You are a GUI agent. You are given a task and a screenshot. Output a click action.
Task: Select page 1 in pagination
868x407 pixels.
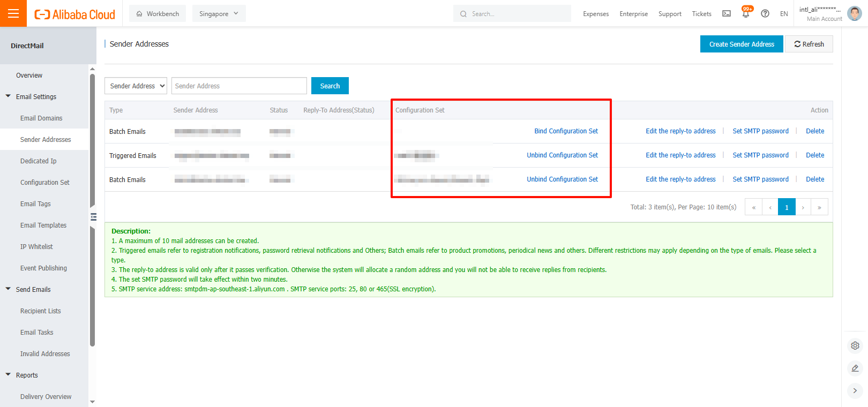click(787, 207)
